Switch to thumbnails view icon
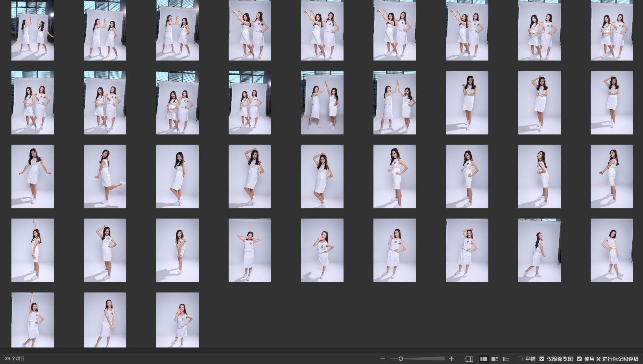643x364 pixels. (x=484, y=359)
